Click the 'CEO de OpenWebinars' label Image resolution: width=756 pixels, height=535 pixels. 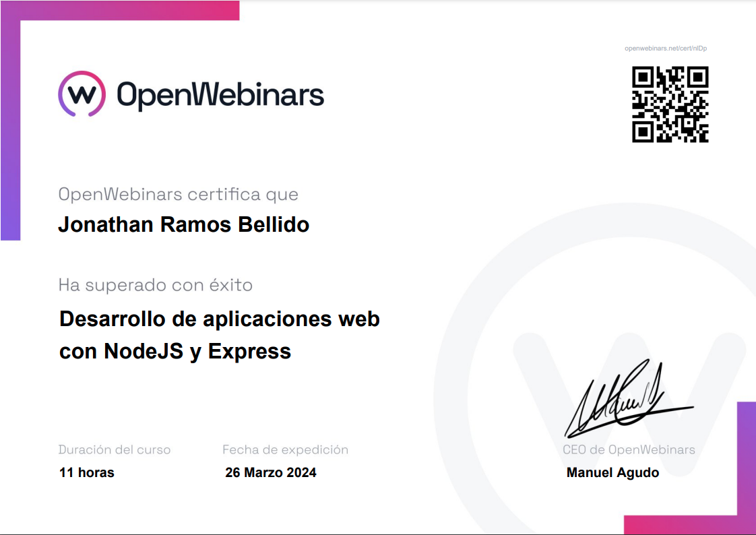[628, 449]
